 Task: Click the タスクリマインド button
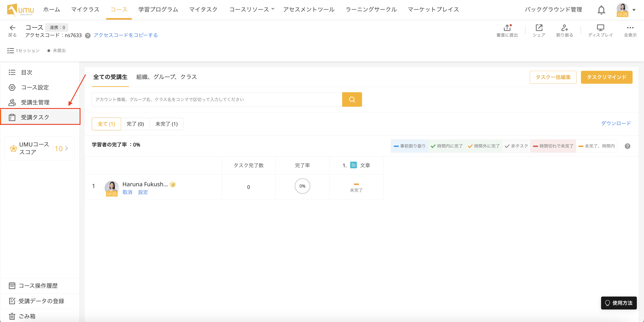pyautogui.click(x=606, y=77)
